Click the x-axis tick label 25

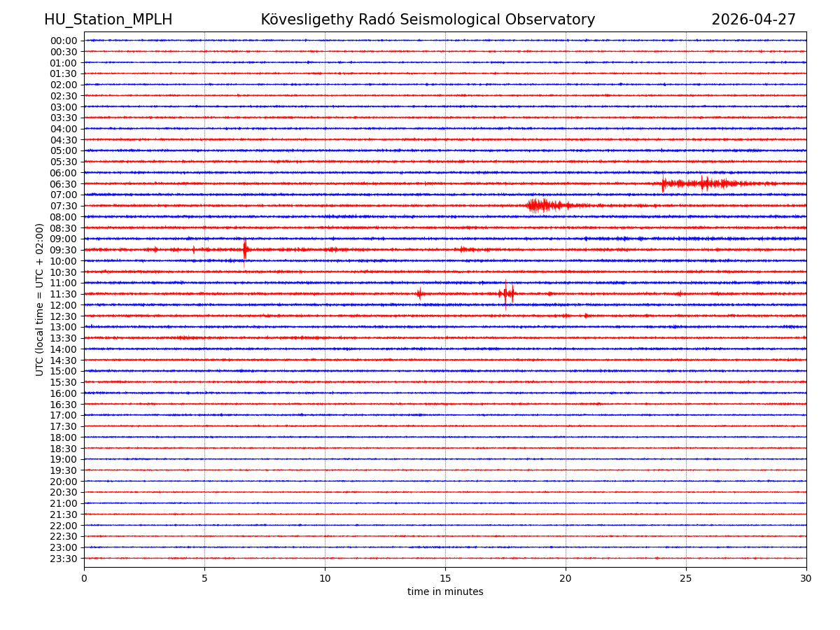pos(686,579)
